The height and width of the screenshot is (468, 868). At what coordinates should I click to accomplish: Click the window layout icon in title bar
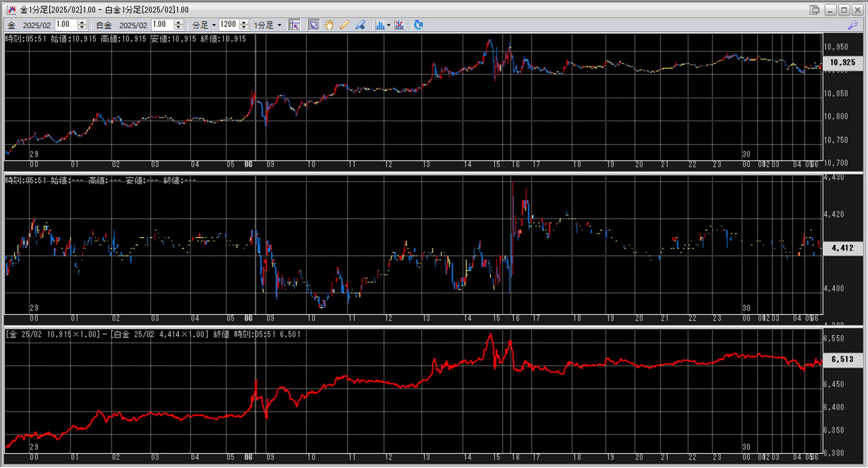tap(814, 9)
